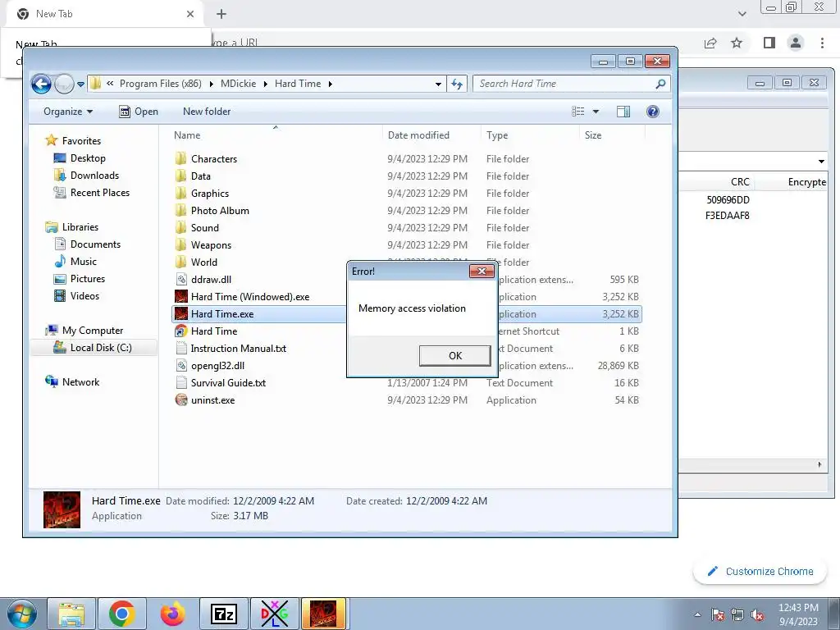Open Recent Places in sidebar
The height and width of the screenshot is (630, 840).
[99, 192]
